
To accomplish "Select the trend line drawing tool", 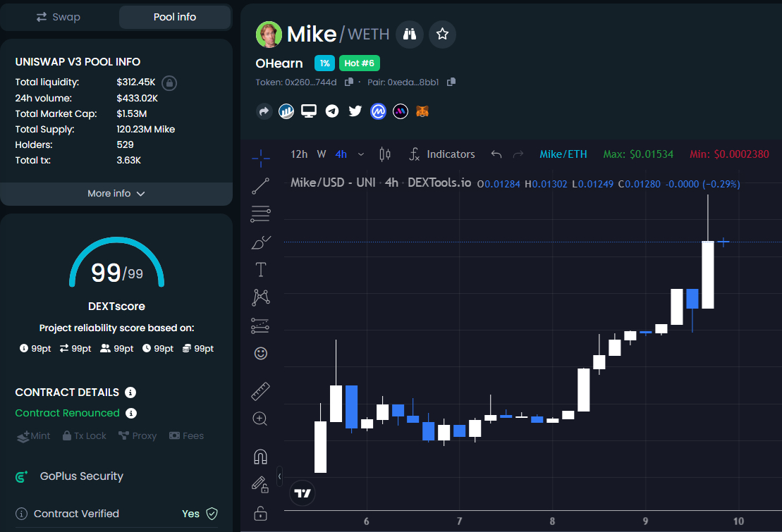I will [x=260, y=186].
